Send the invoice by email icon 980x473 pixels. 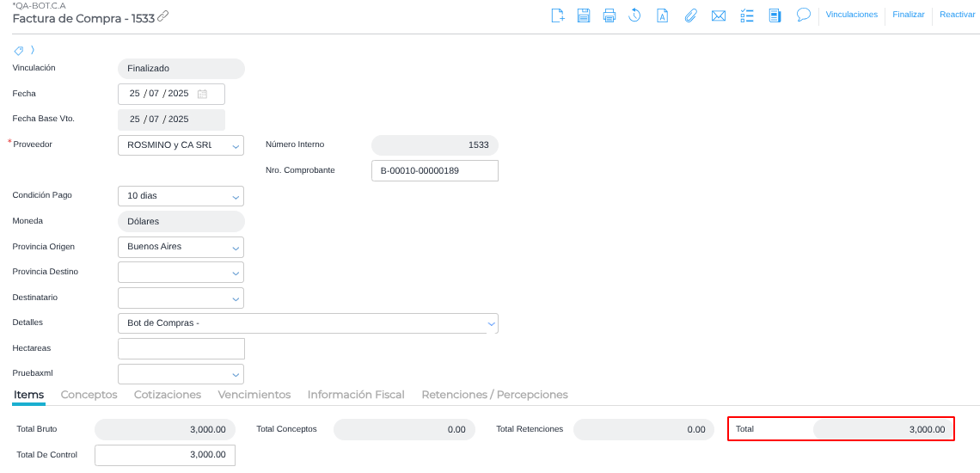pos(719,15)
